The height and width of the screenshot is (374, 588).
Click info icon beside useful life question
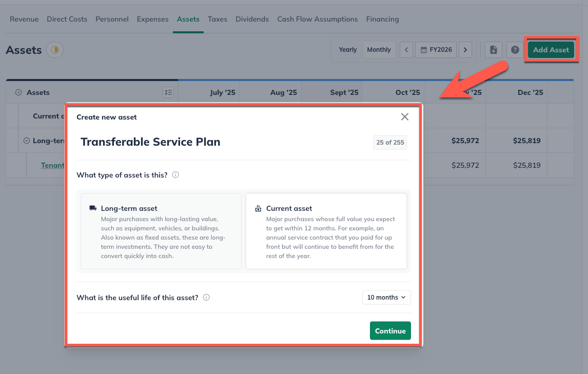(206, 298)
